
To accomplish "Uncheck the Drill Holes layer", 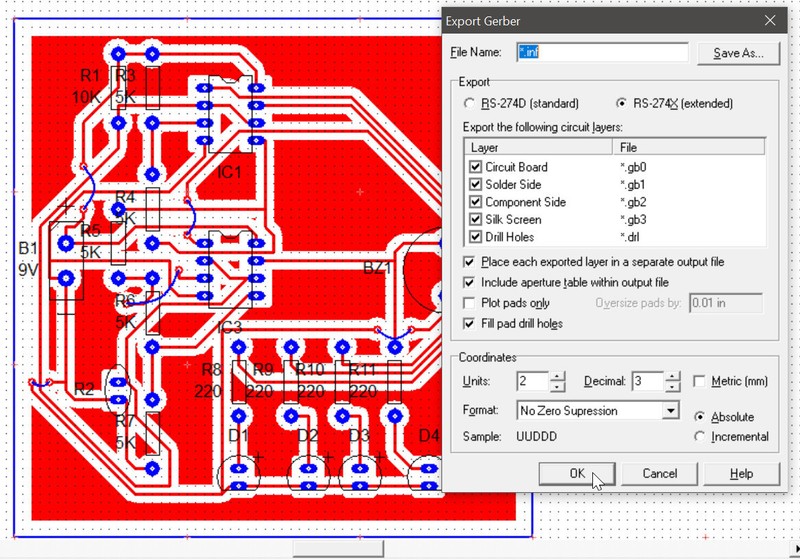I will click(475, 237).
